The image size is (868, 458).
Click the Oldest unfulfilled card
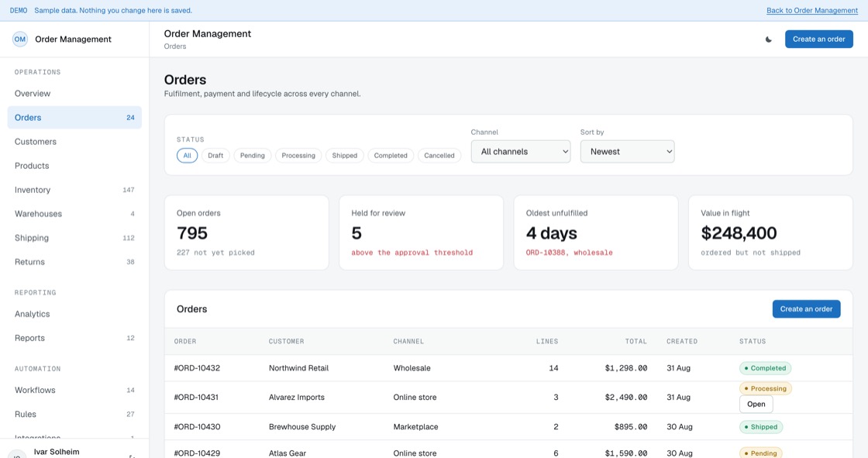click(596, 232)
